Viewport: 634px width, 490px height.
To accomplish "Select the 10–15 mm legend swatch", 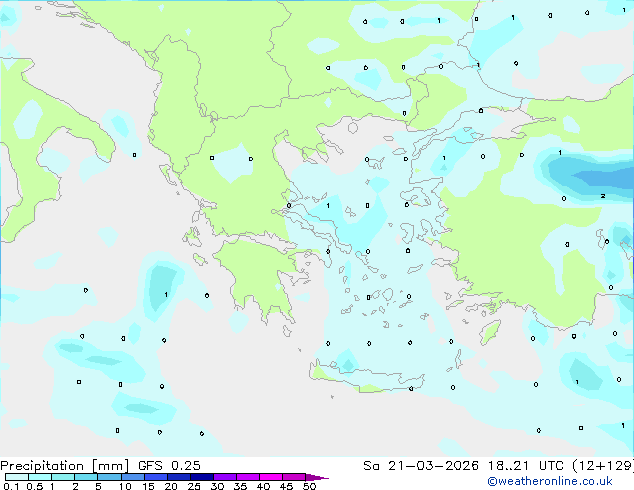I will (132, 477).
